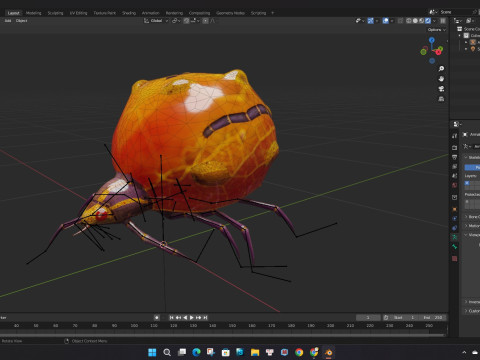
Task: Open the Tool properties tab icon
Action: (455, 136)
